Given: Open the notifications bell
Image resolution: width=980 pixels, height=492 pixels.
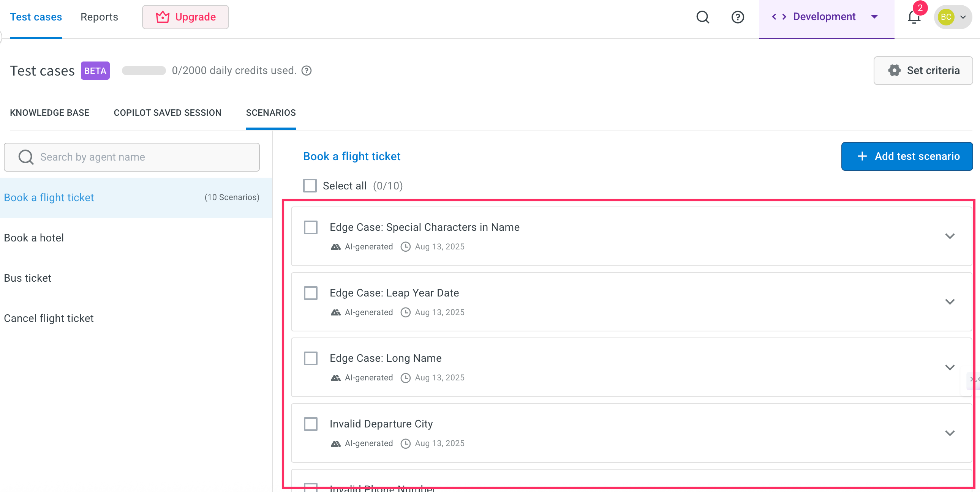Looking at the screenshot, I should (914, 17).
